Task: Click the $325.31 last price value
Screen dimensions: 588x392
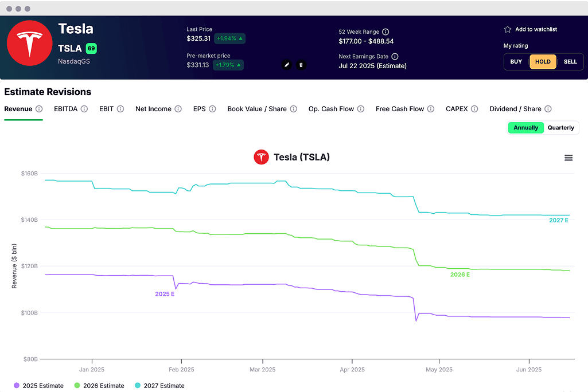Action: [x=198, y=38]
